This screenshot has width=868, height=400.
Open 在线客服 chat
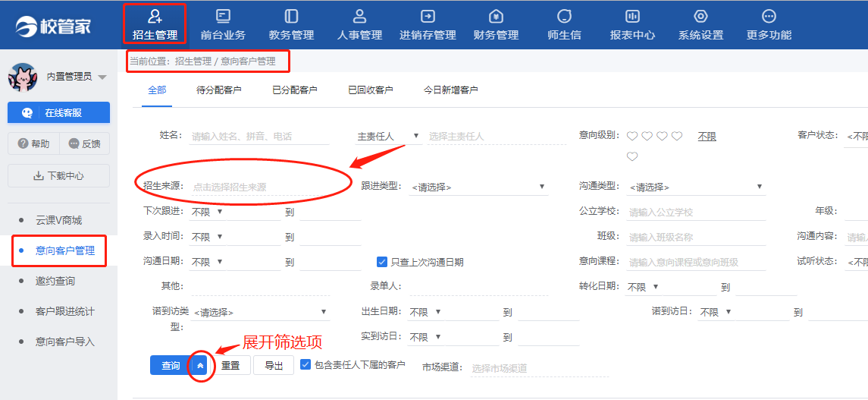[x=58, y=112]
